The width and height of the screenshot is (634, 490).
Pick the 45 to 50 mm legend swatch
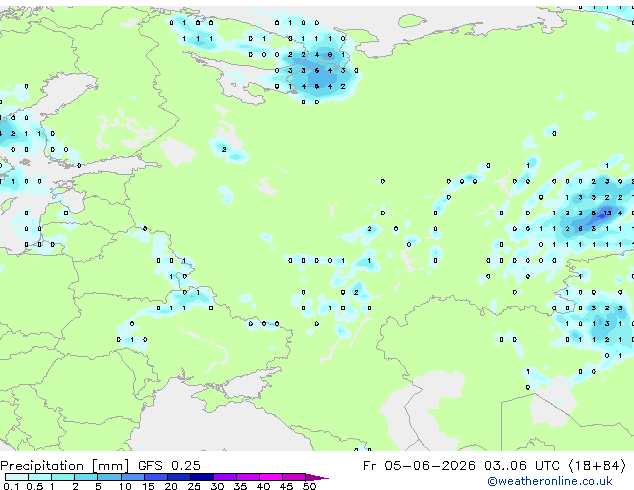click(x=294, y=477)
